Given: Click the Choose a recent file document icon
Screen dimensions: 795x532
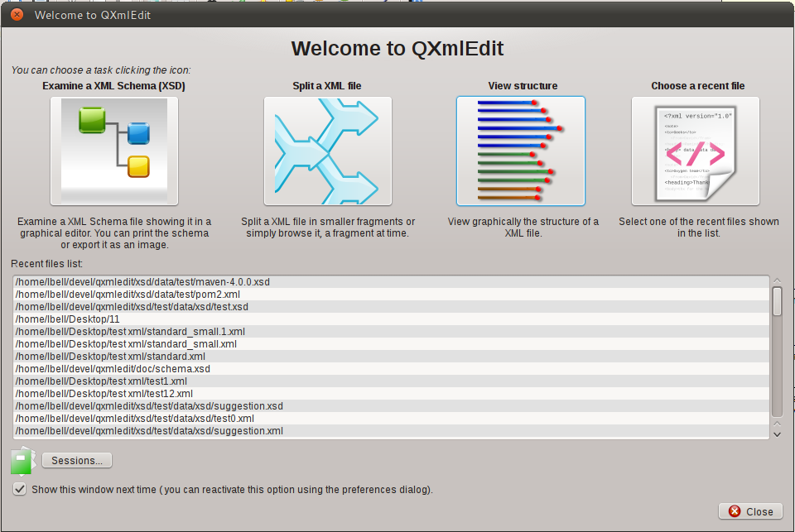Looking at the screenshot, I should pyautogui.click(x=696, y=151).
